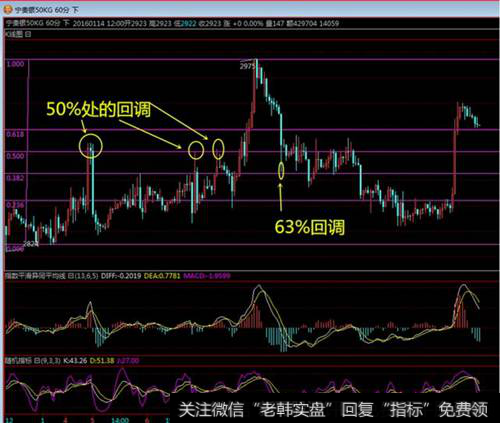Image resolution: width=500 pixels, height=423 pixels.
Task: Click the MACD indicator title with (13,6,5) parameters
Action: (x=52, y=276)
